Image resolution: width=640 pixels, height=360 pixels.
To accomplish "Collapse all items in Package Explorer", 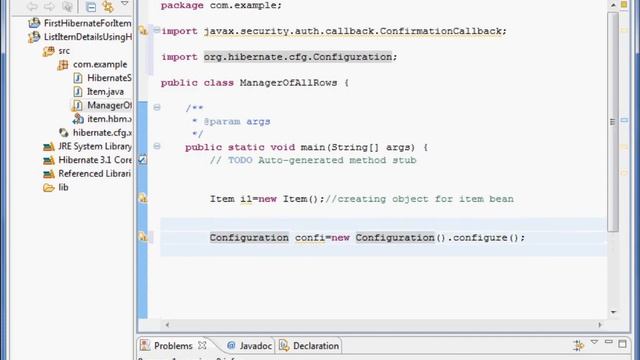I will pos(91,7).
